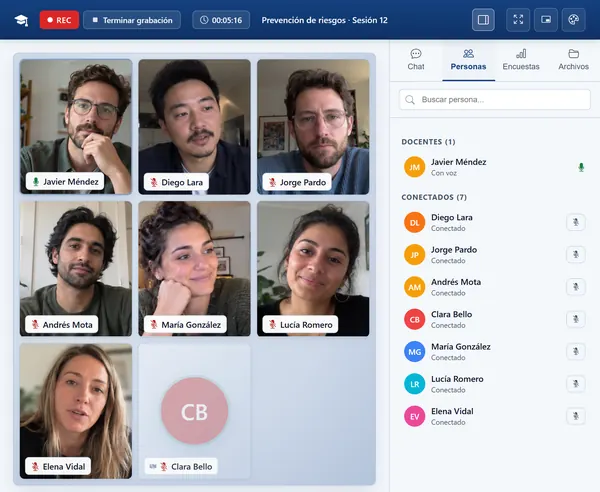Viewport: 600px width, 492px height.
Task: Open picture-in-picture mode
Action: point(546,20)
